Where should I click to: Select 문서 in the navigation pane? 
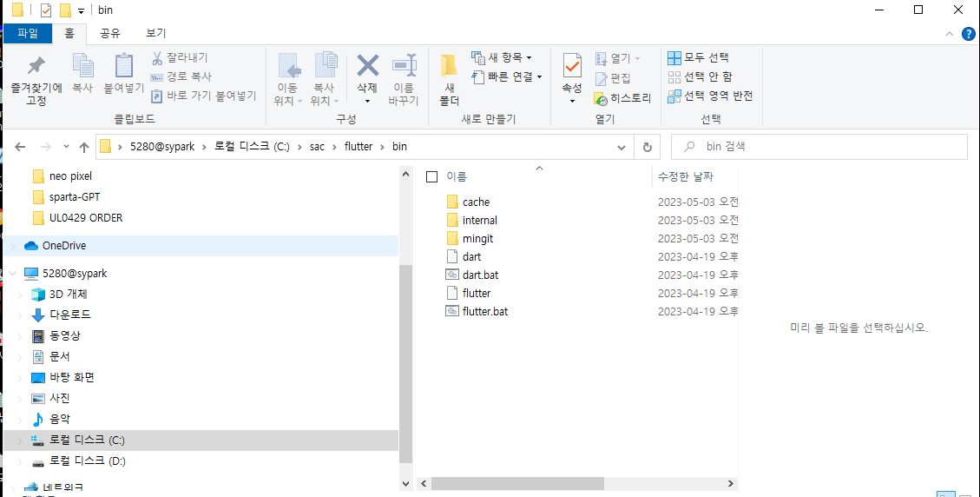(x=60, y=356)
